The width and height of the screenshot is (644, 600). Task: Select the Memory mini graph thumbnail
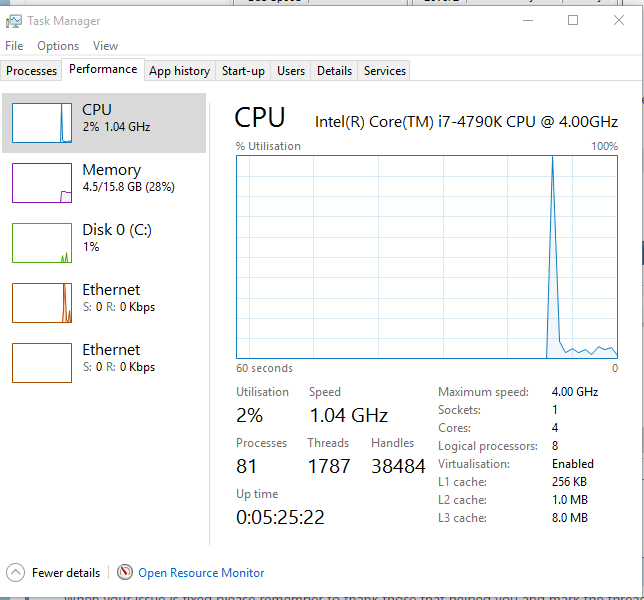click(42, 183)
